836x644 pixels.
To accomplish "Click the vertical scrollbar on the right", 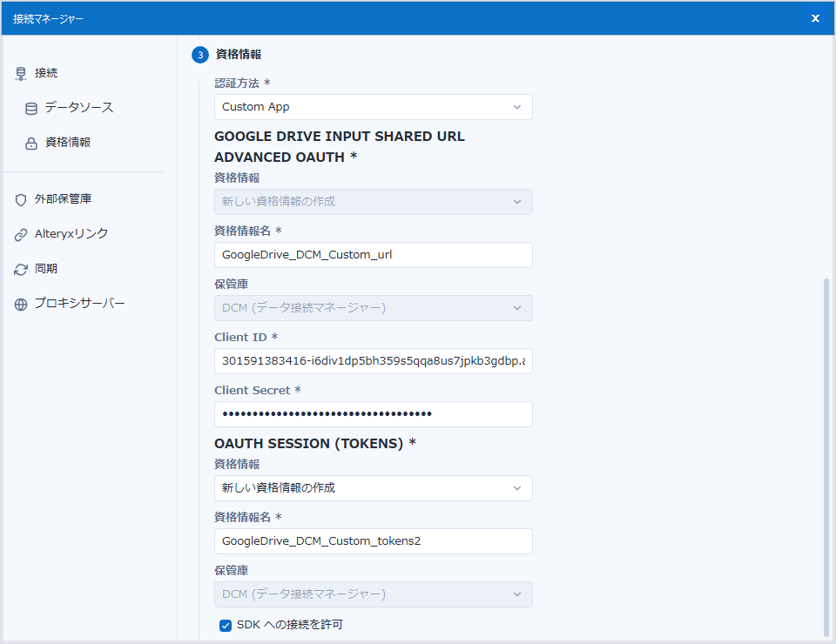I will coord(826,453).
